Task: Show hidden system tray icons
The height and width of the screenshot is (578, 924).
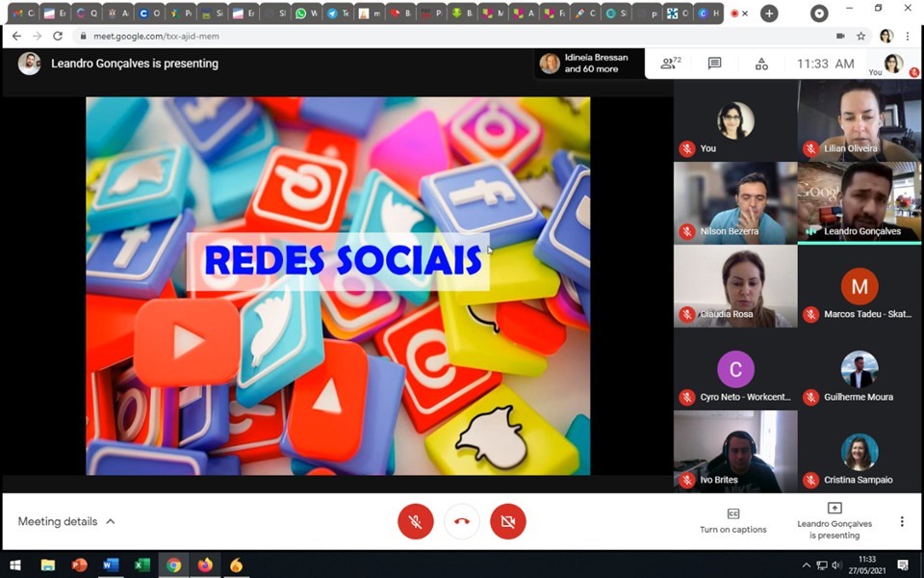Action: point(806,565)
